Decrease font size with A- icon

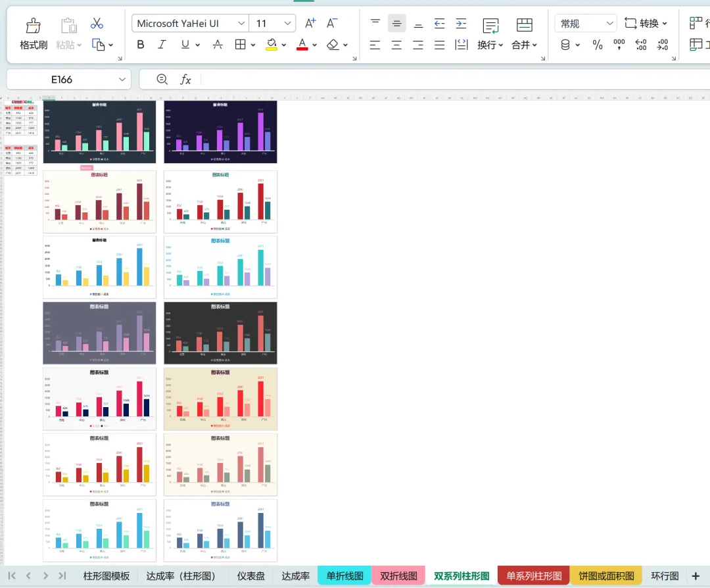point(332,23)
